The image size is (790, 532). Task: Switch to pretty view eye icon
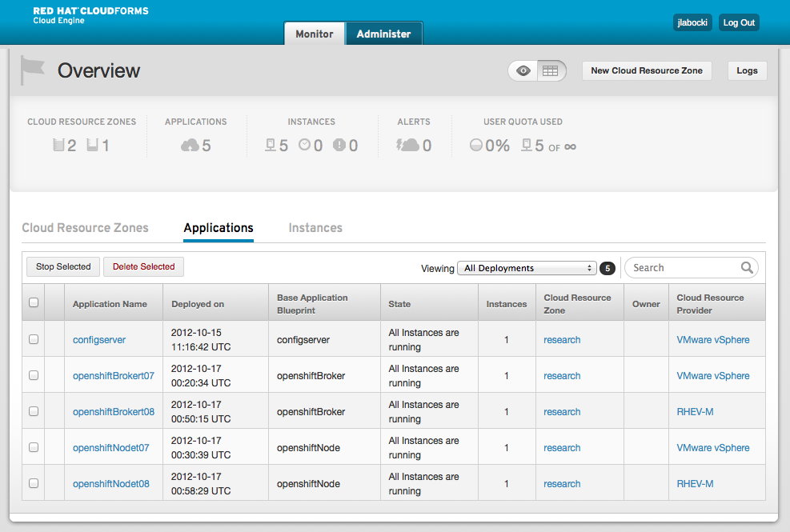(x=523, y=70)
